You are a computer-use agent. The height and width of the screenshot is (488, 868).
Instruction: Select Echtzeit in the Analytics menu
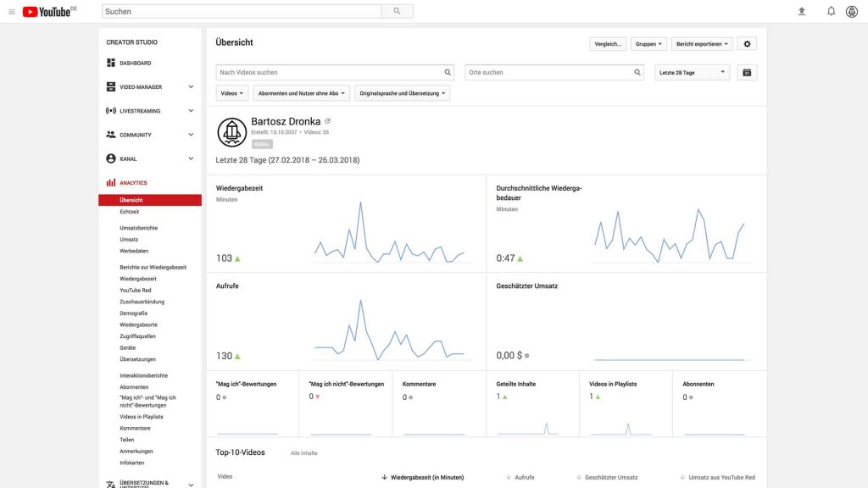click(130, 212)
